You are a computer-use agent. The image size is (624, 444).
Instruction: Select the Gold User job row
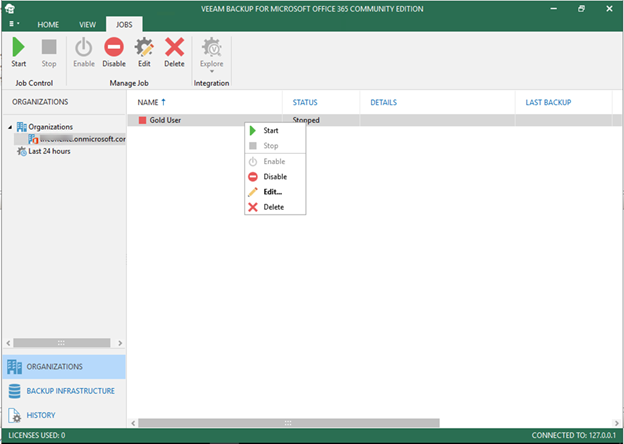(x=374, y=120)
